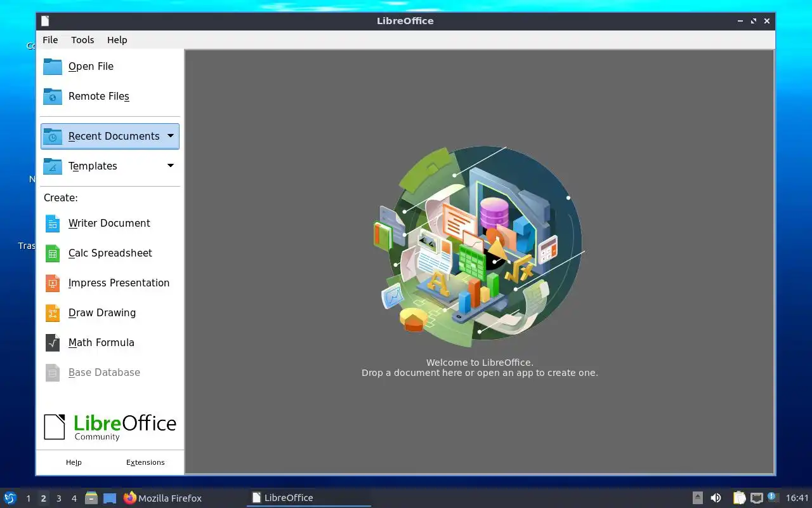
Task: Click the clock showing 16:41
Action: tap(797, 498)
